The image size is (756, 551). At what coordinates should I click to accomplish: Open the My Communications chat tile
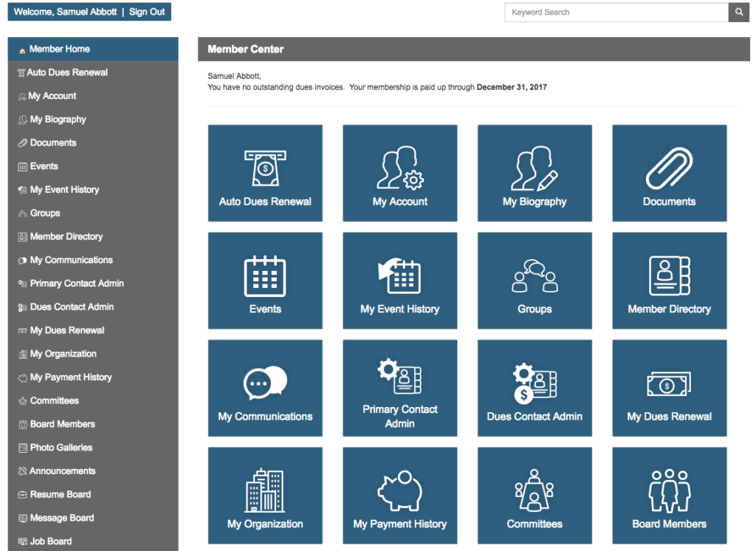[265, 388]
